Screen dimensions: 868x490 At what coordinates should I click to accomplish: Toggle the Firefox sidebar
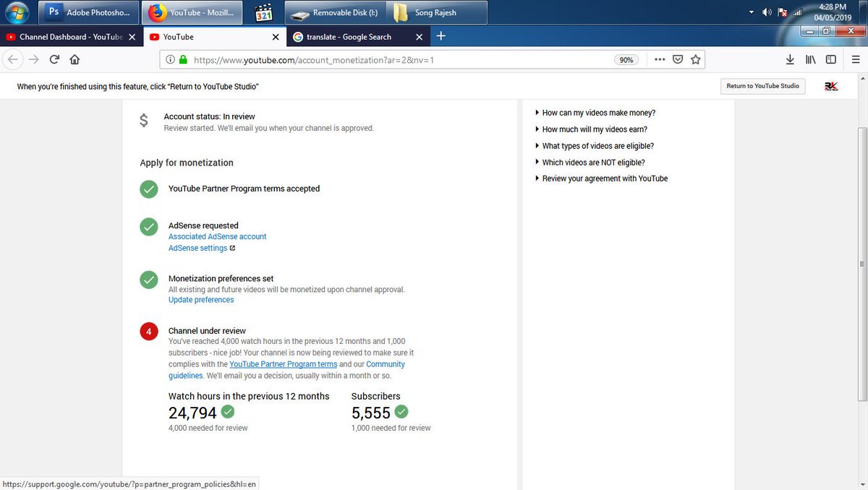click(831, 60)
